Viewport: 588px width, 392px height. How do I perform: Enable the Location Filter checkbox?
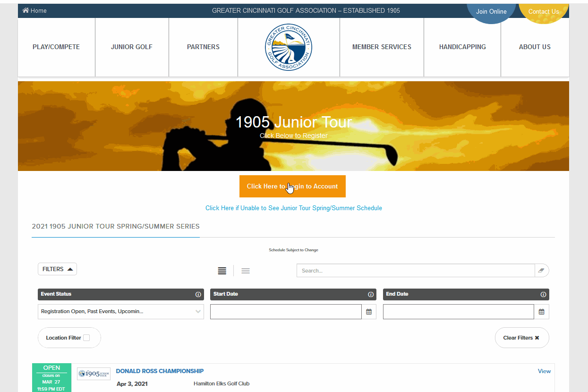coord(86,338)
